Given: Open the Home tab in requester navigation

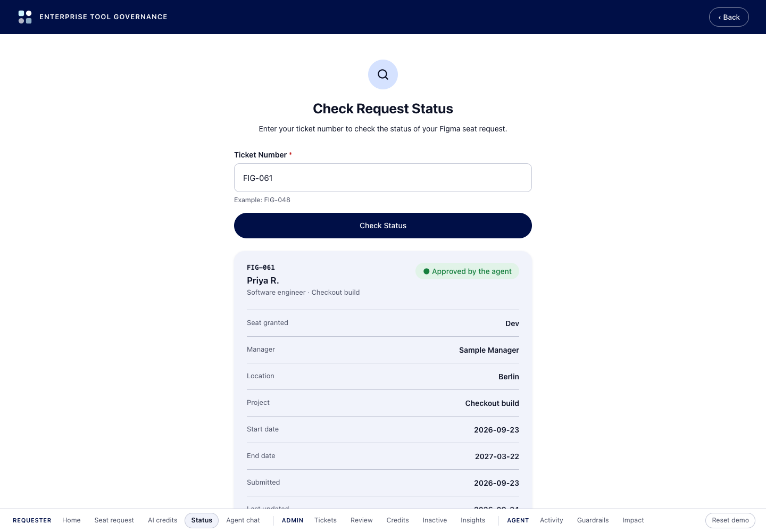Looking at the screenshot, I should pyautogui.click(x=71, y=520).
